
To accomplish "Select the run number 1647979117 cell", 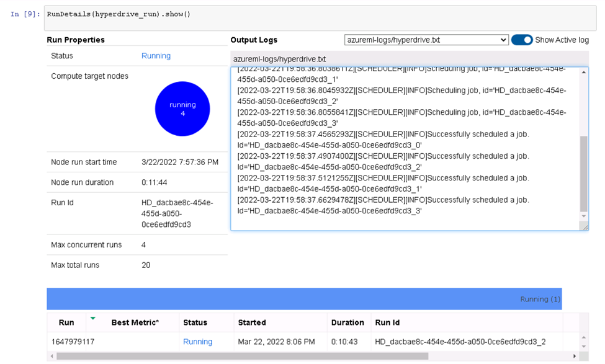I will tap(73, 342).
